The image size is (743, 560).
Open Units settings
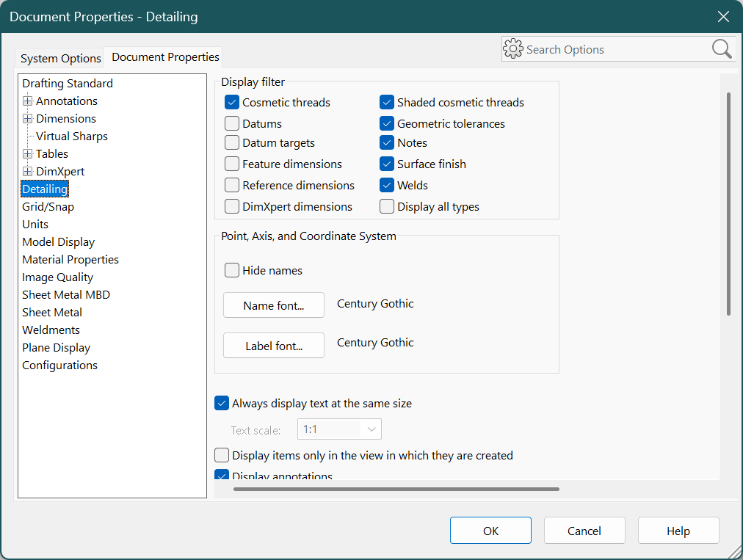pyautogui.click(x=35, y=224)
